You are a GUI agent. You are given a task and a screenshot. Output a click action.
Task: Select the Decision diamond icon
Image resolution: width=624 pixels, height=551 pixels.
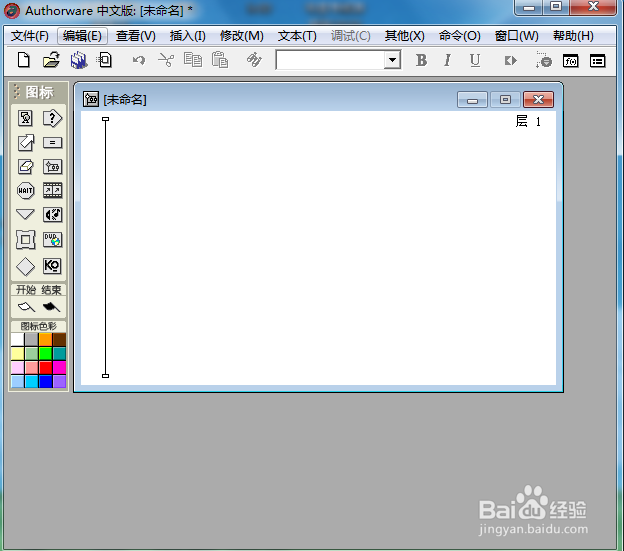pos(25,266)
